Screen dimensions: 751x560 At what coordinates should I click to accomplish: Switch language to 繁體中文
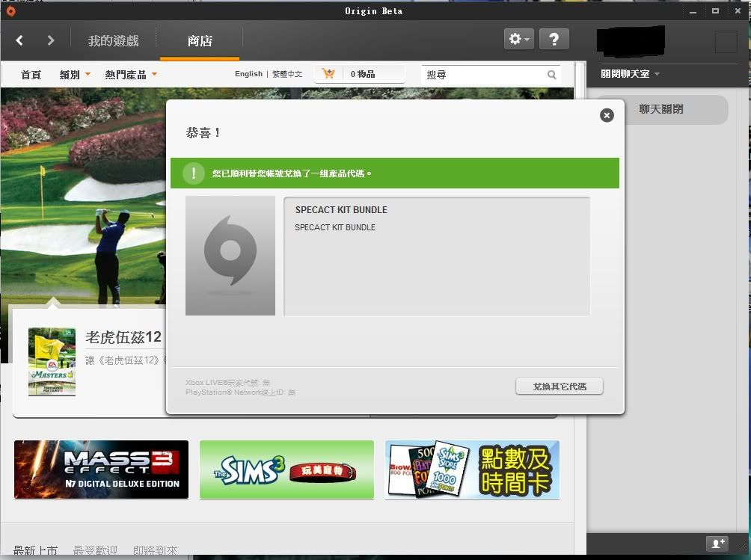(x=287, y=74)
